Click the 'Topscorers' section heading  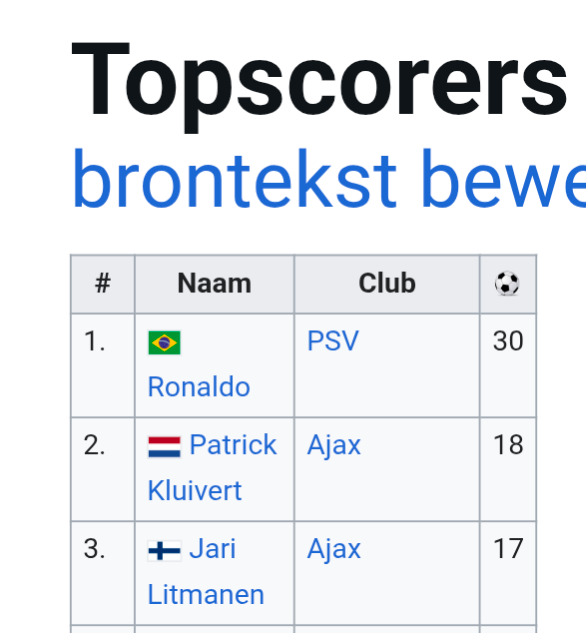320,86
